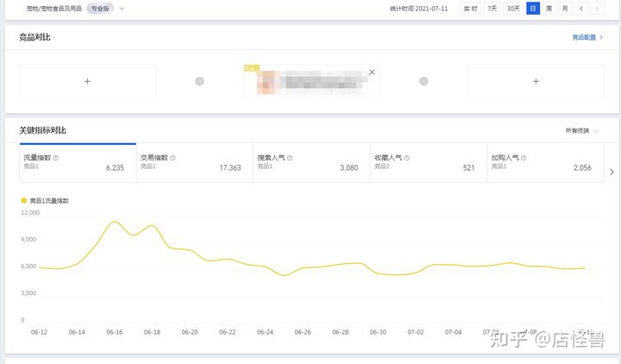The image size is (621, 364).
Task: Click the 17,363 交易指数 value
Action: coord(230,167)
